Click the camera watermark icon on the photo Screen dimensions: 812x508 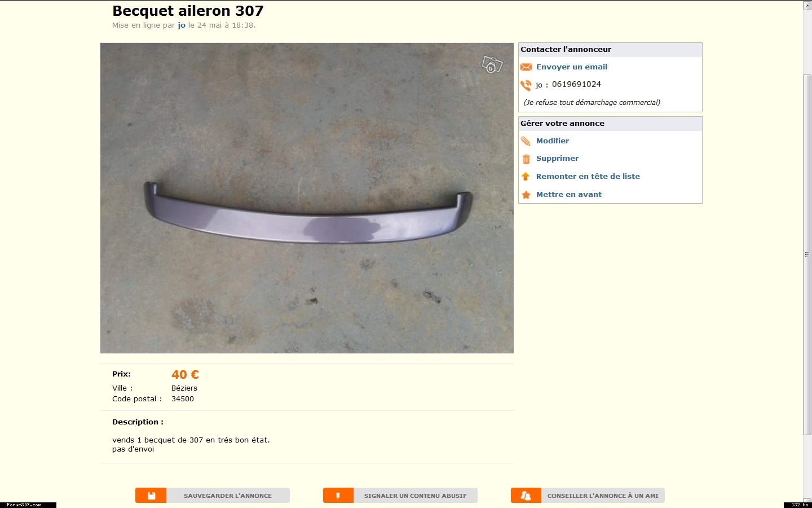(492, 64)
